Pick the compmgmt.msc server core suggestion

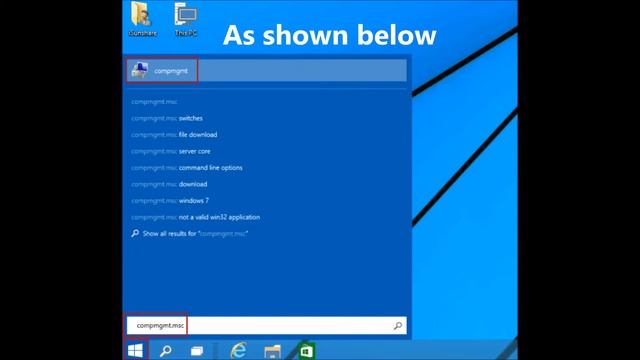[x=171, y=151]
